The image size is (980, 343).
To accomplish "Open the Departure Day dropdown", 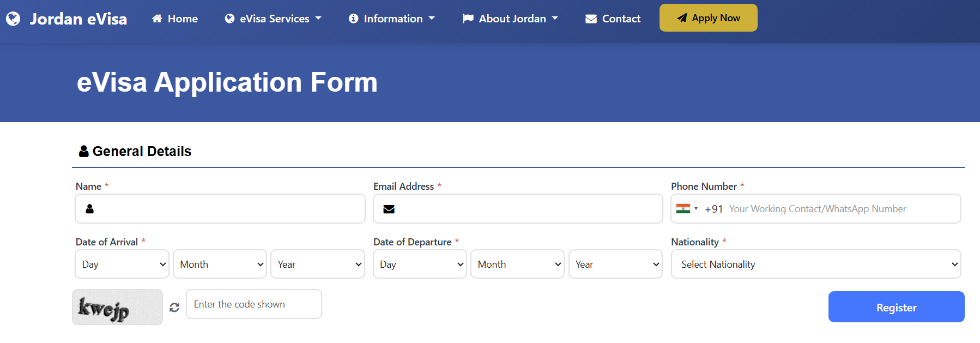I will pyautogui.click(x=420, y=264).
